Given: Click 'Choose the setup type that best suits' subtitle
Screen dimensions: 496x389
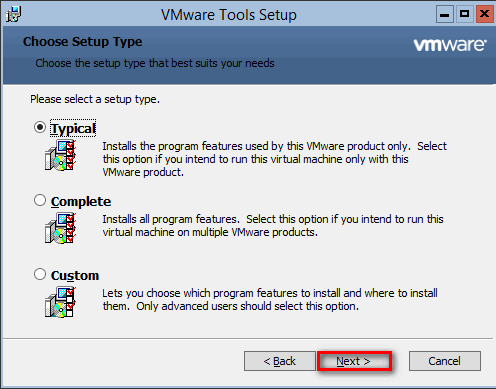Looking at the screenshot, I should pyautogui.click(x=155, y=63).
